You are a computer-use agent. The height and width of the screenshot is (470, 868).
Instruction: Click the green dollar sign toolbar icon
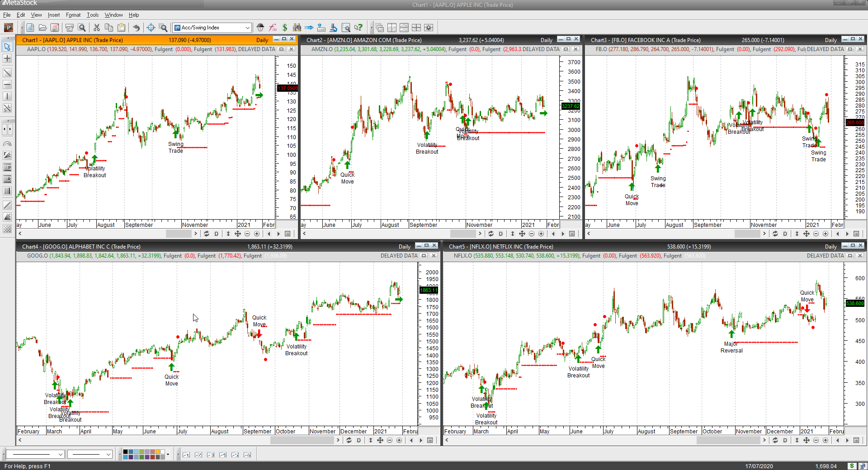point(285,28)
